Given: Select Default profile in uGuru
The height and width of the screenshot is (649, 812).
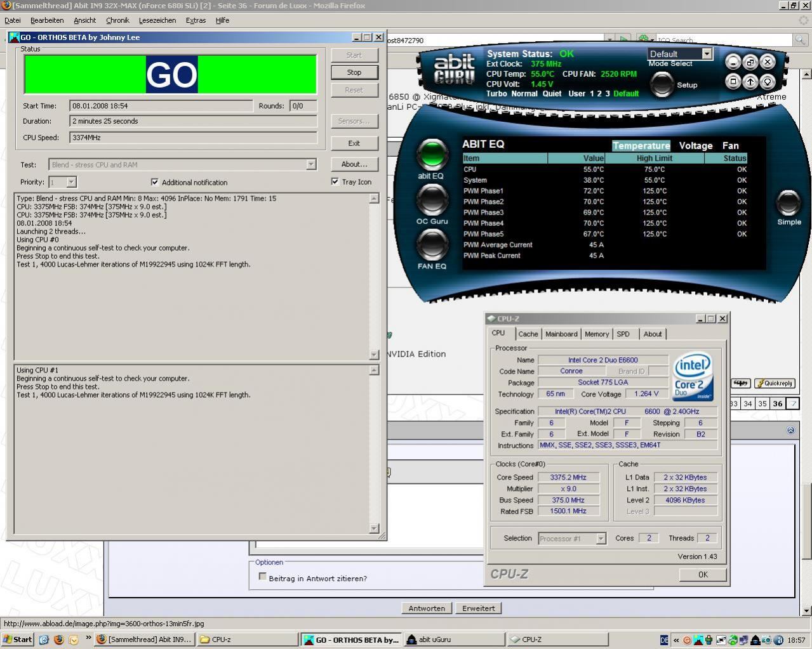Looking at the screenshot, I should 626,94.
